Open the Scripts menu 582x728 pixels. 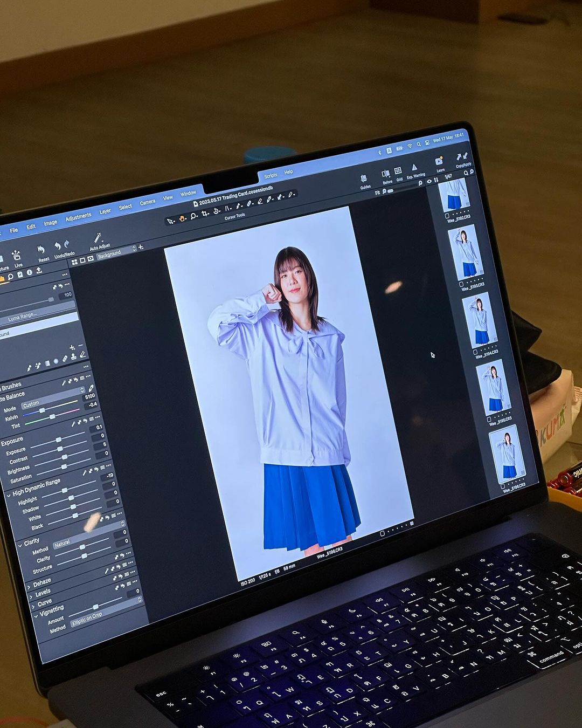[x=271, y=175]
